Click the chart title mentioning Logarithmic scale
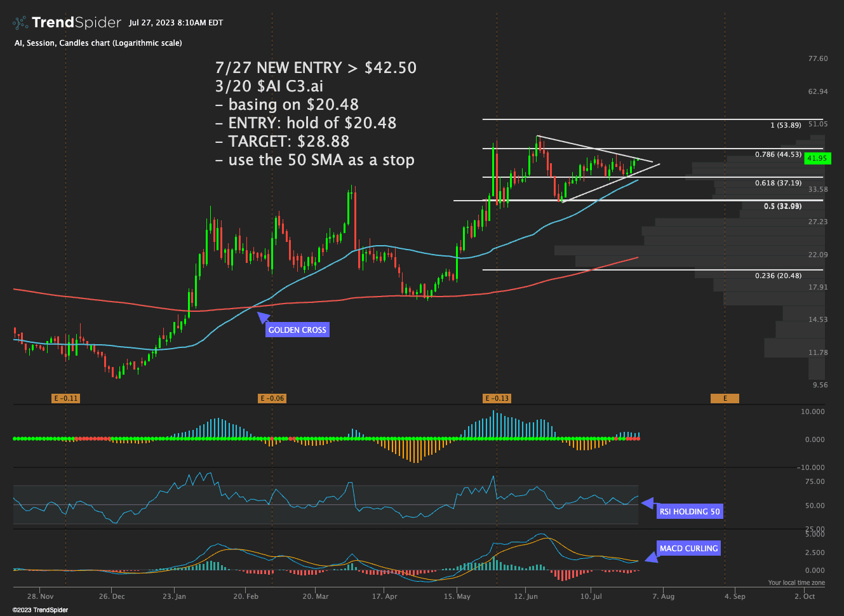 tap(98, 43)
